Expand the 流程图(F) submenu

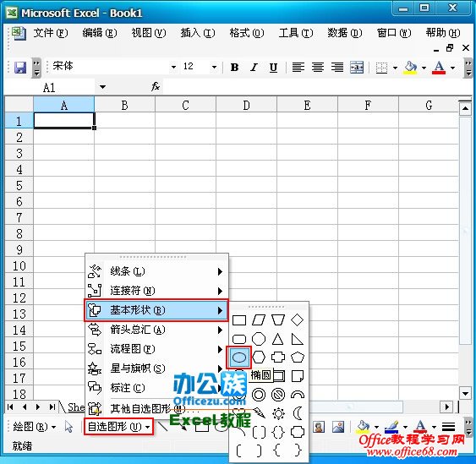[156, 349]
